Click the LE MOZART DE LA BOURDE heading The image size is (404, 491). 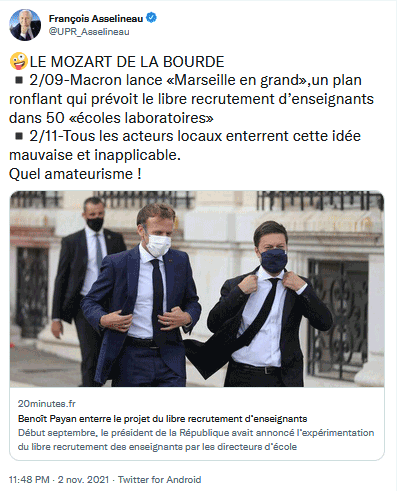[127, 62]
